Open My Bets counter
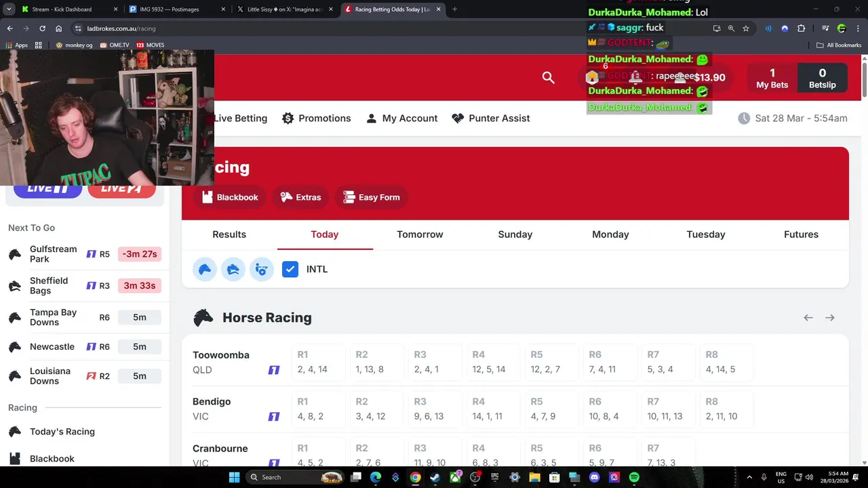 pos(772,78)
